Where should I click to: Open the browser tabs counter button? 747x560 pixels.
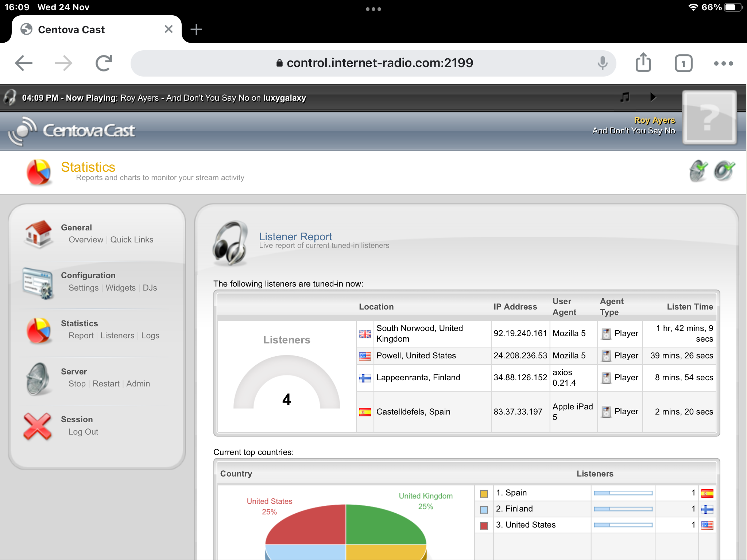[x=683, y=63]
